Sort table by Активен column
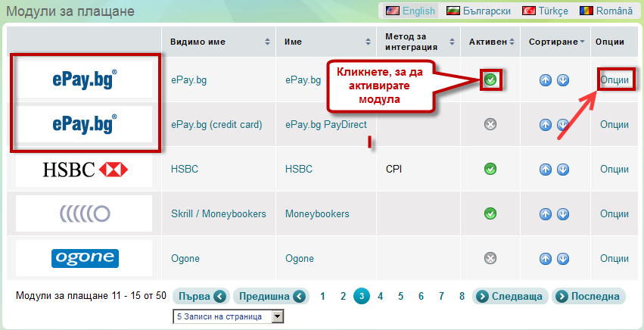 click(x=492, y=42)
